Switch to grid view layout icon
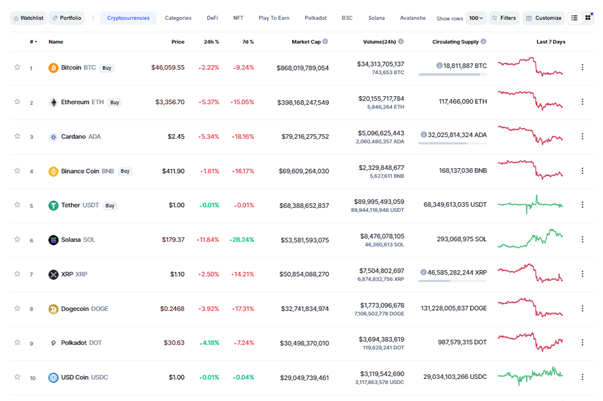This screenshot has height=401, width=603. tap(588, 18)
